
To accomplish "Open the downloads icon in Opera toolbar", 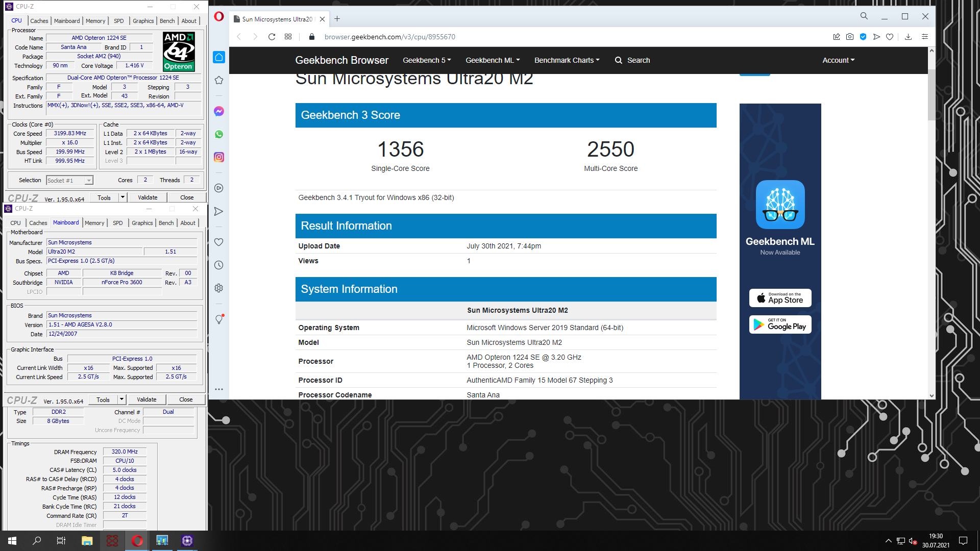I will pyautogui.click(x=909, y=37).
